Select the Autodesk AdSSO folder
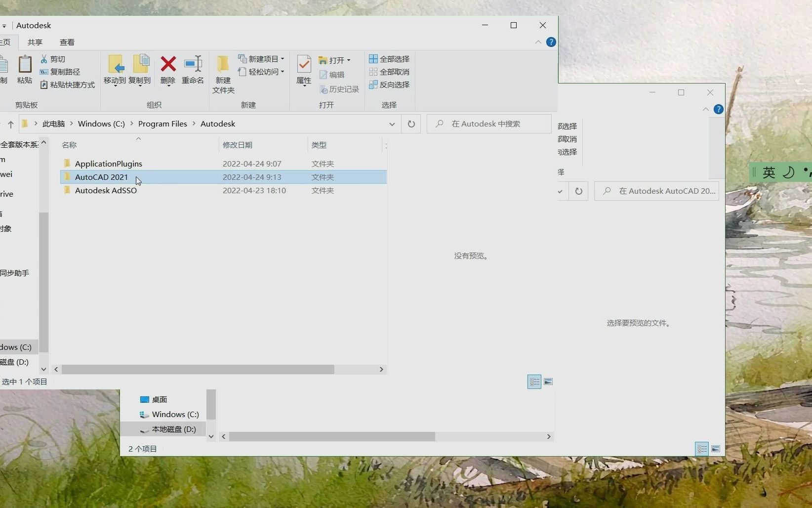The image size is (812, 508). pos(223,190)
